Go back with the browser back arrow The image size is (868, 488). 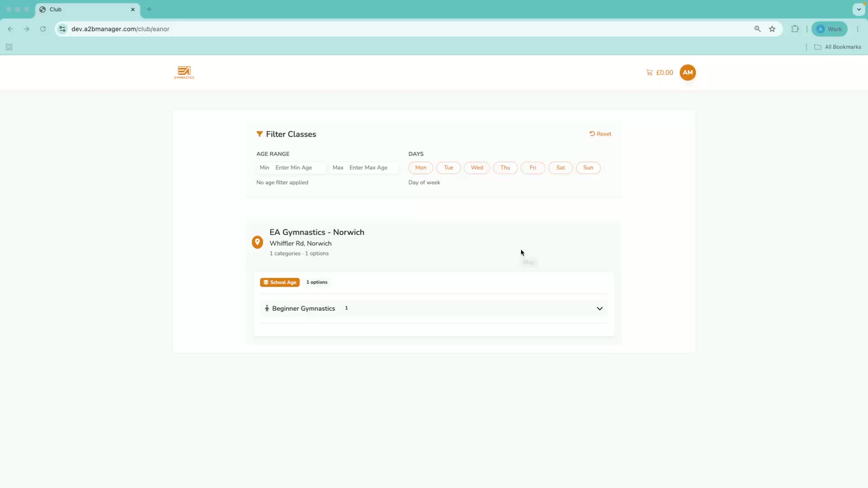(x=10, y=29)
